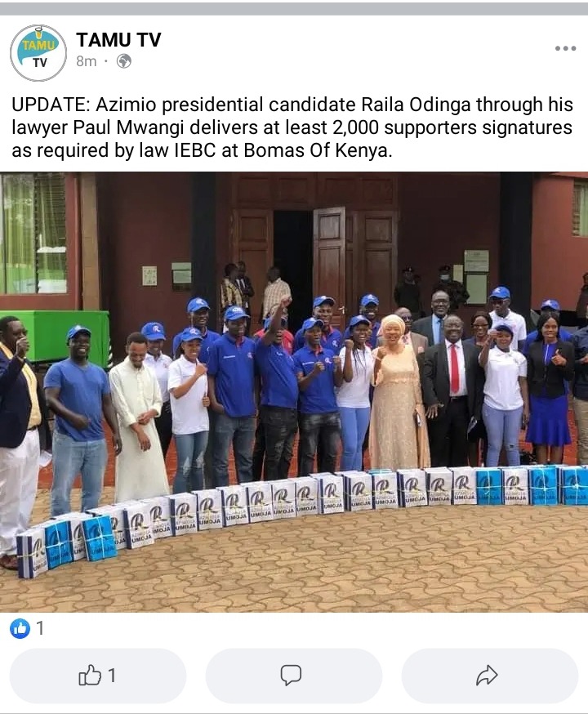Tap the Comment pill button
Viewport: 588px width, 714px height.
coord(294,676)
